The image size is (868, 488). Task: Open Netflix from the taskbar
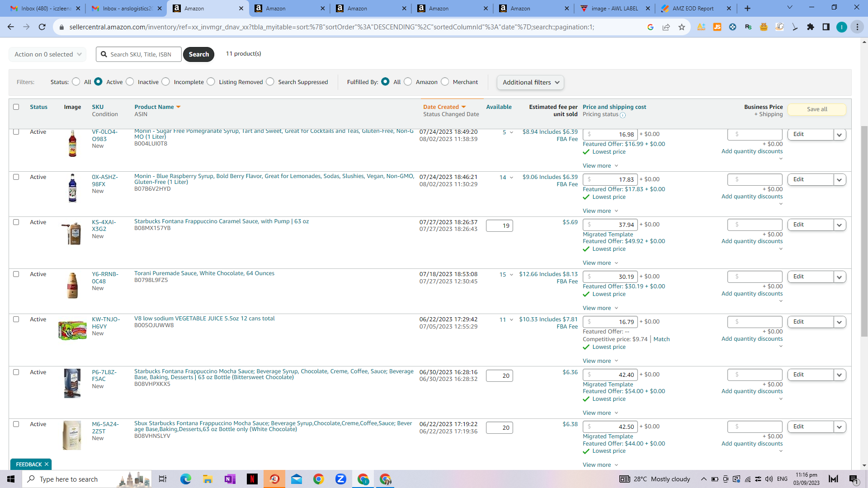point(252,479)
